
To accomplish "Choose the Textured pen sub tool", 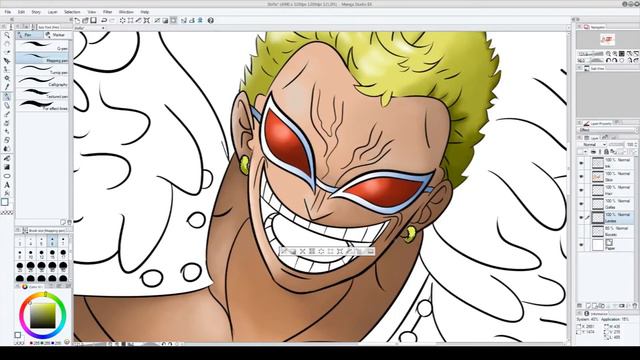I will (x=42, y=93).
